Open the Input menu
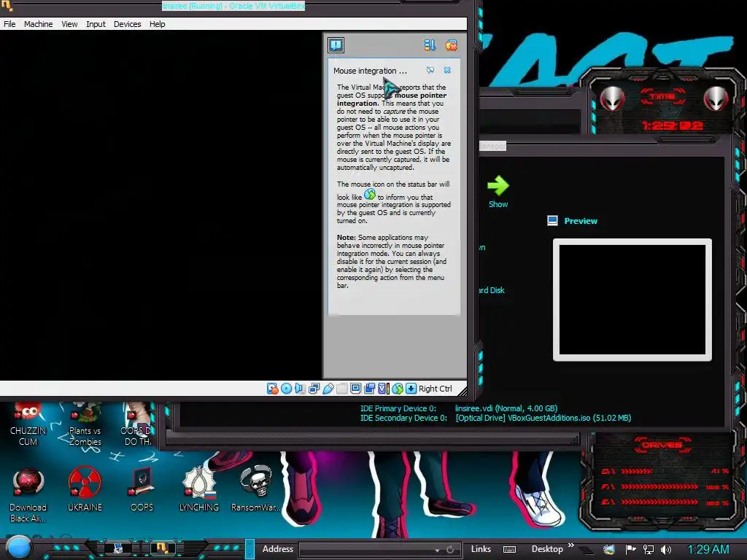 tap(96, 24)
